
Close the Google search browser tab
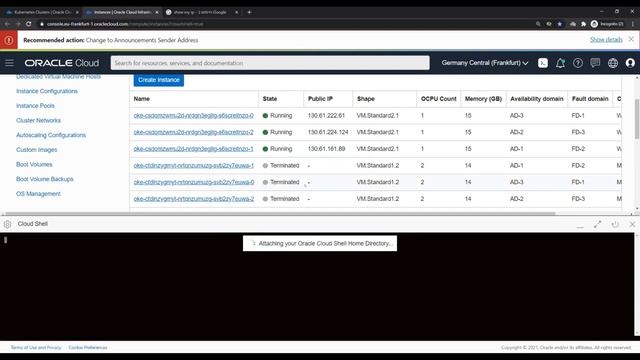(236, 12)
